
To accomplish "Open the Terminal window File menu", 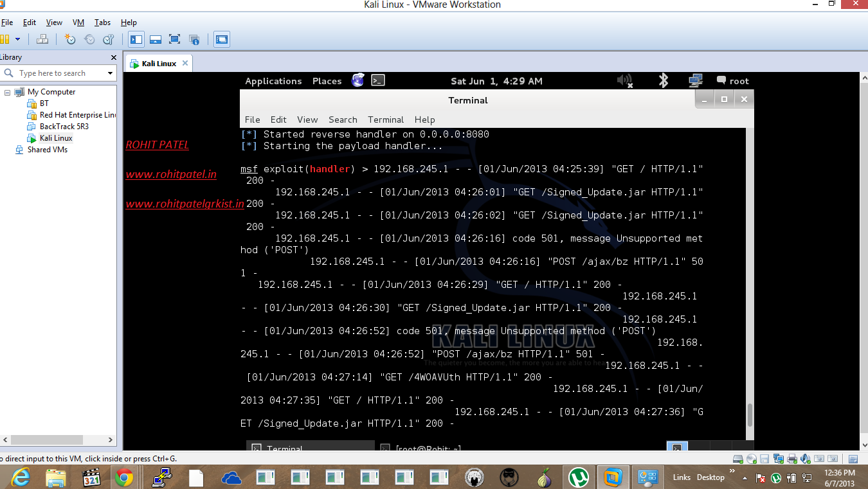I will (252, 120).
